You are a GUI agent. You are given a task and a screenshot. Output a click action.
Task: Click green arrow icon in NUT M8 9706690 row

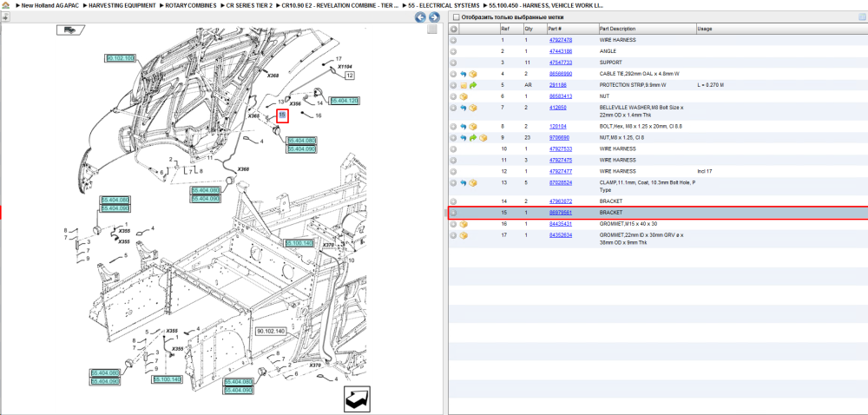[x=473, y=138]
